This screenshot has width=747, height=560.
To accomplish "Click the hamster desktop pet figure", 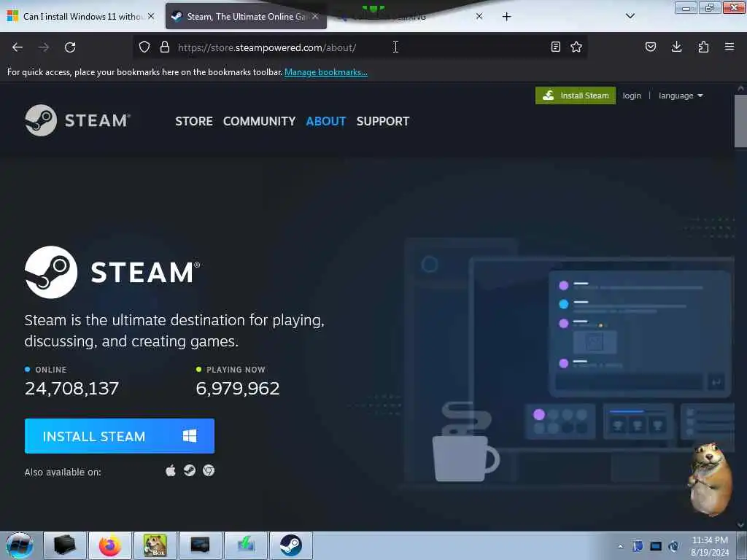I will coord(710,478).
